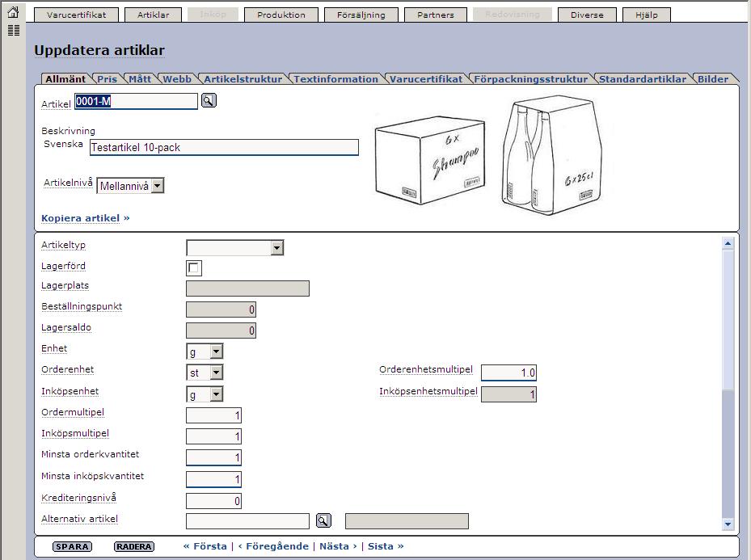The width and height of the screenshot is (751, 560).
Task: Open the Artikeltyp dropdown
Action: (x=234, y=247)
